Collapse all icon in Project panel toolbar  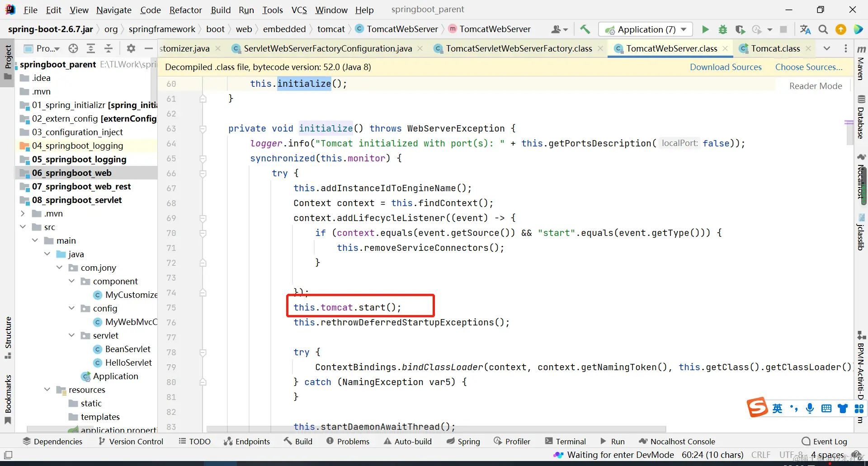pyautogui.click(x=108, y=48)
